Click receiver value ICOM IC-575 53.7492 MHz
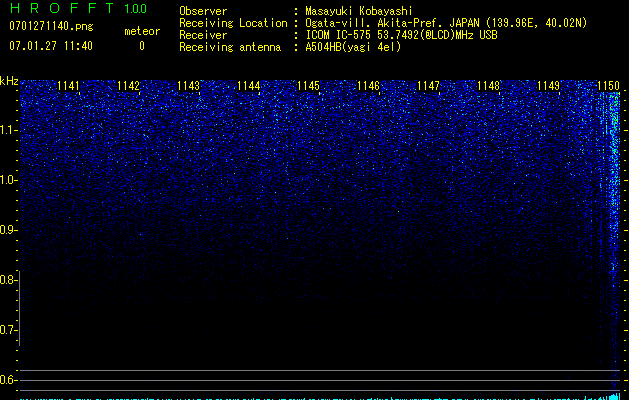 (x=401, y=35)
